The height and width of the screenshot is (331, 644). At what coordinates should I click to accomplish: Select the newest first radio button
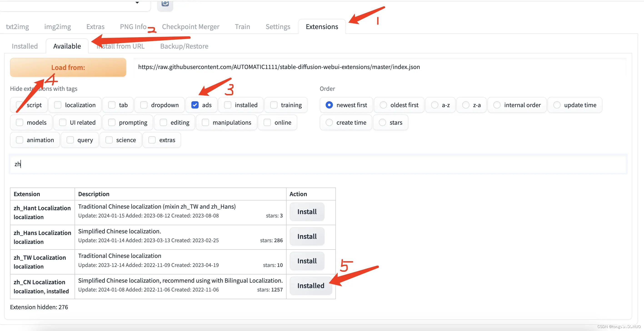point(329,104)
